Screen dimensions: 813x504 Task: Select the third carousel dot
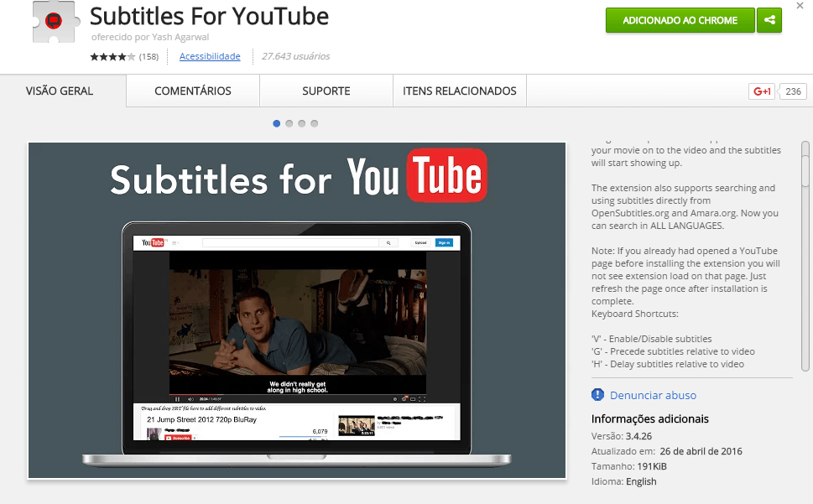(302, 123)
